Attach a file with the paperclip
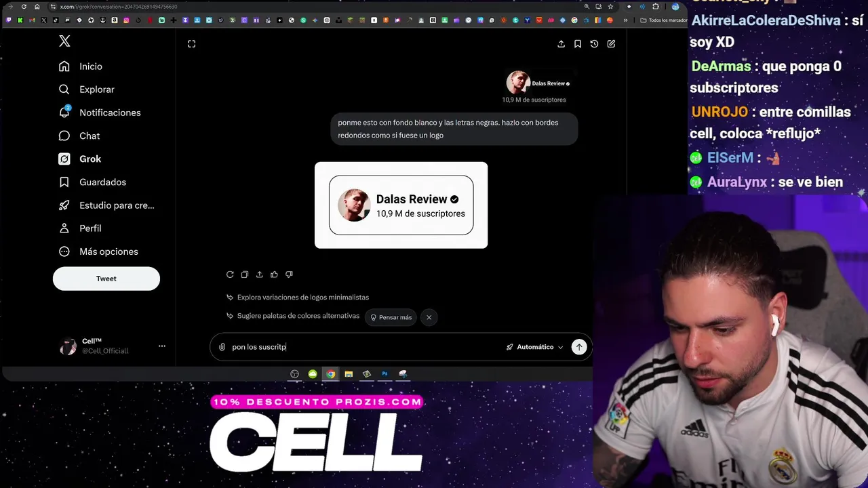 [x=222, y=347]
